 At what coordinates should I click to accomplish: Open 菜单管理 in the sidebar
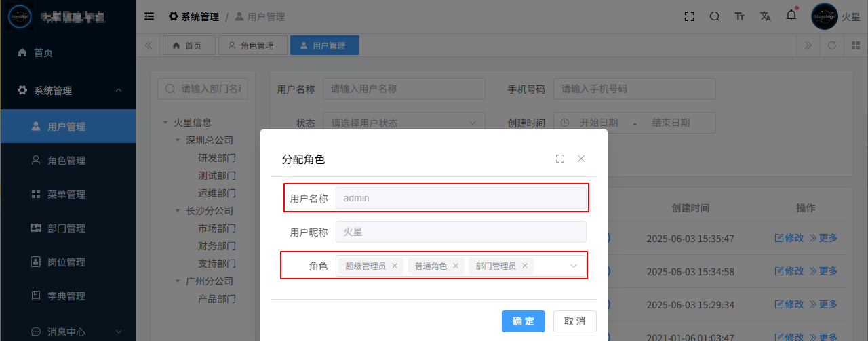[x=68, y=195]
